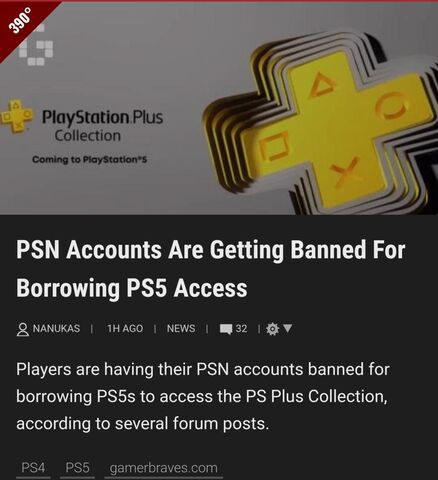438x480 pixels.
Task: Click the 1H AGO timestamp
Action: (125, 329)
